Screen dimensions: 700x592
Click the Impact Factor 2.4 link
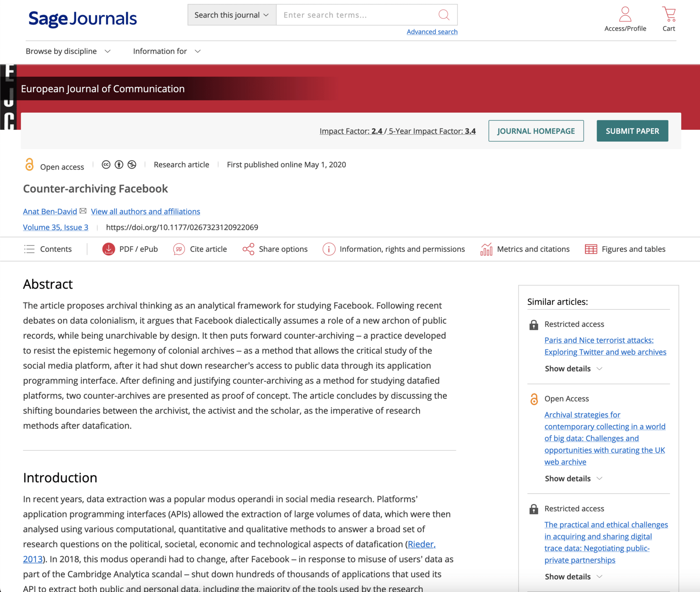(351, 131)
